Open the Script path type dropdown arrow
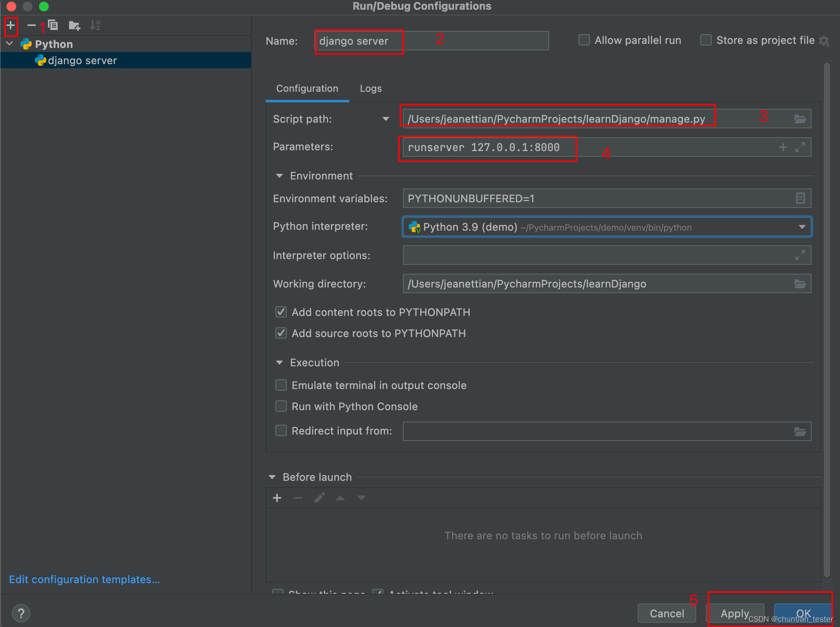Image resolution: width=840 pixels, height=627 pixels. coord(385,119)
